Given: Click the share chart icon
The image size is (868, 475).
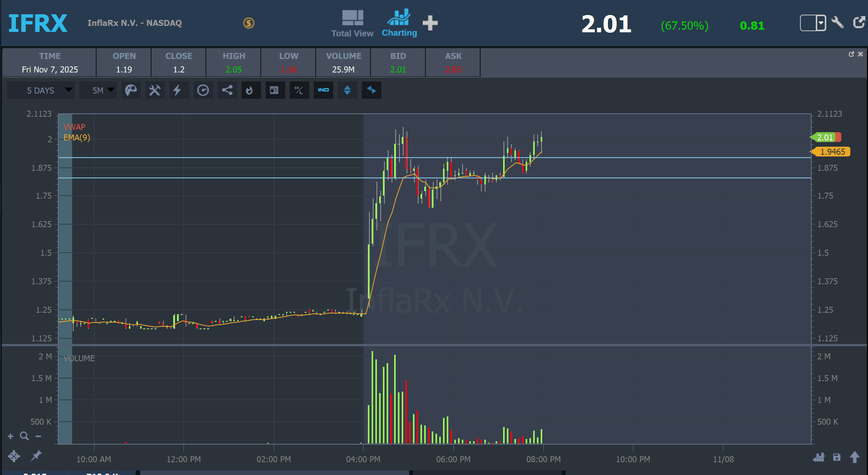Looking at the screenshot, I should [x=227, y=90].
